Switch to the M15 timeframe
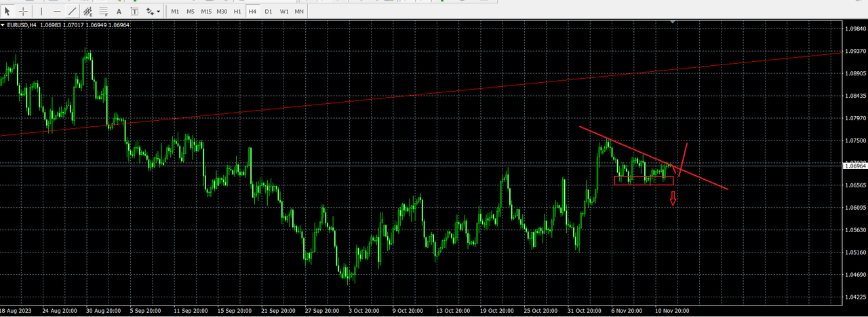Screen dimensions: 868x317 (x=206, y=11)
